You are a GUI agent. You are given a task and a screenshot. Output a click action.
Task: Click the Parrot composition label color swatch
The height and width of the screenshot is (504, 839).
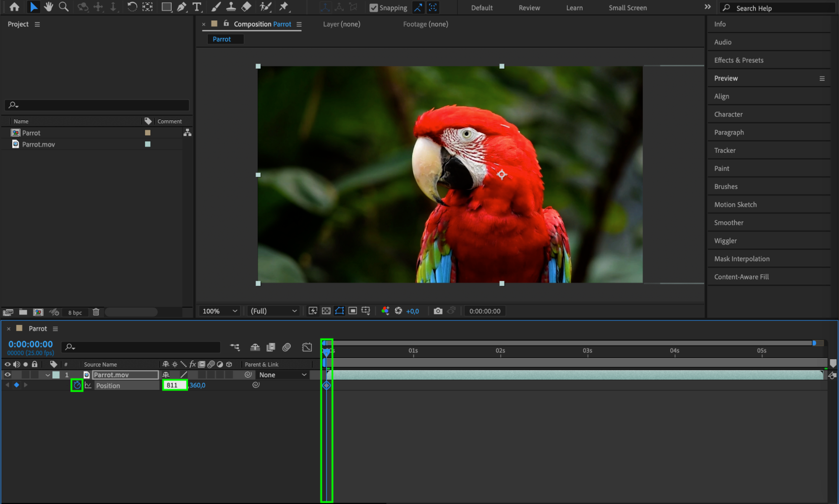pos(148,133)
